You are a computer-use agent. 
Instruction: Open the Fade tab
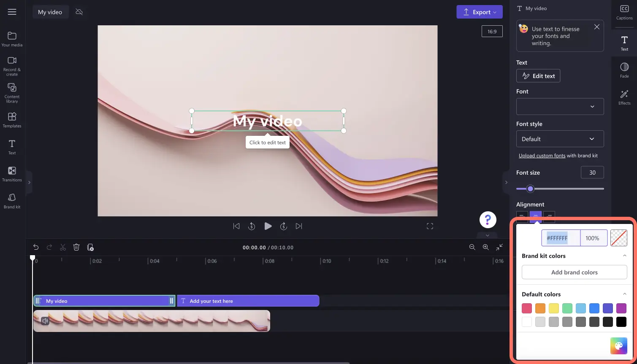(624, 70)
